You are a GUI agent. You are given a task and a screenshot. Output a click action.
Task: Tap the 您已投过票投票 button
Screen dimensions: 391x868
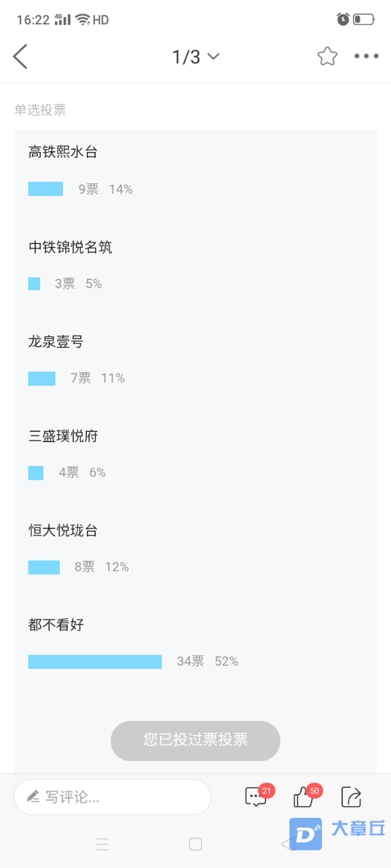195,741
